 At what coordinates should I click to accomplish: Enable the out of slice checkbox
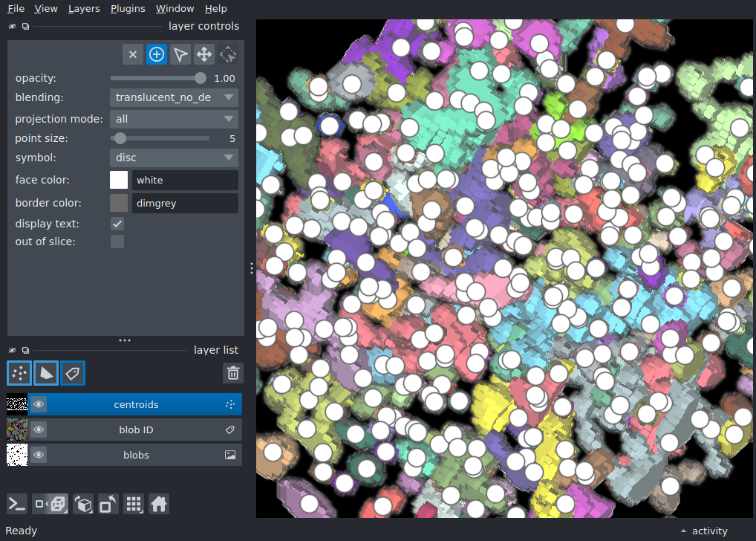117,242
